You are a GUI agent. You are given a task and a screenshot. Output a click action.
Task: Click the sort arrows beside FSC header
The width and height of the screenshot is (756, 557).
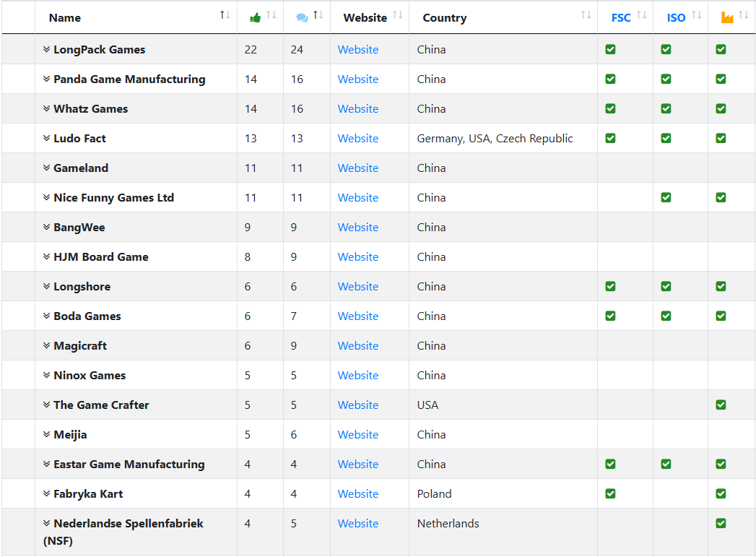(642, 16)
